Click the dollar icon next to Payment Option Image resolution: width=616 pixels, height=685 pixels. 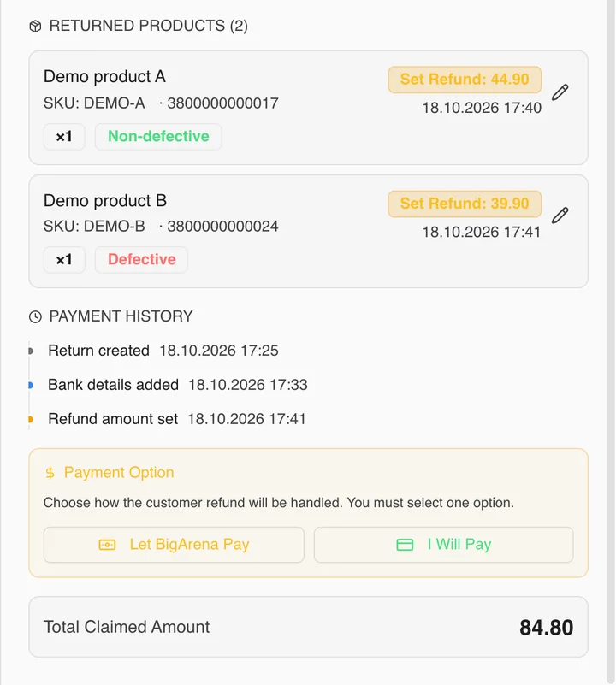tap(50, 473)
